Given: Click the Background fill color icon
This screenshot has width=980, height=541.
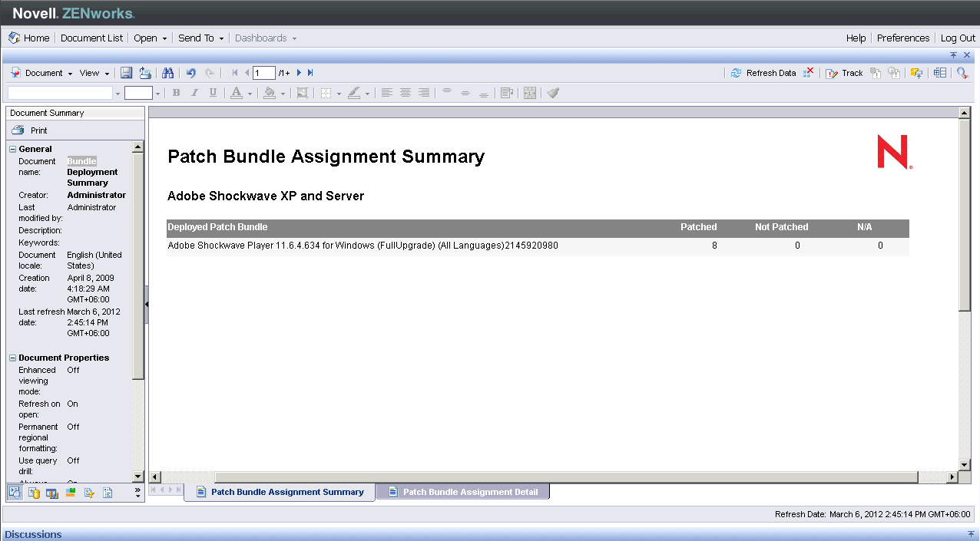Looking at the screenshot, I should 270,93.
